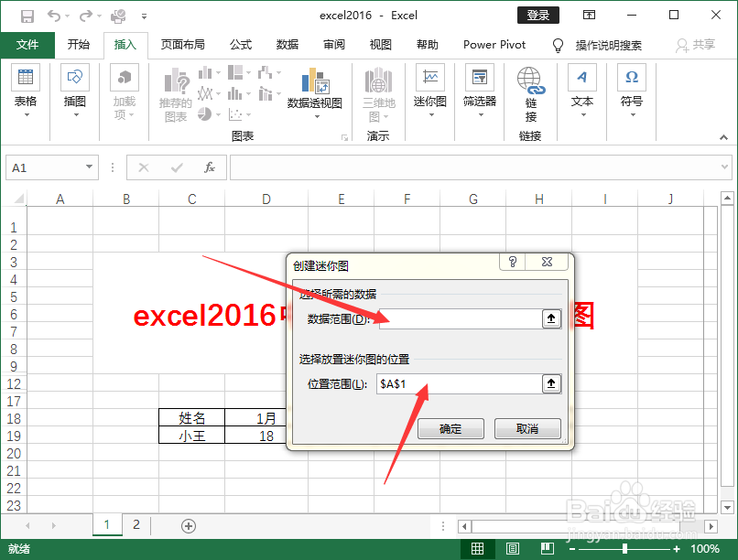Click the 100% zoom level

pos(705,549)
